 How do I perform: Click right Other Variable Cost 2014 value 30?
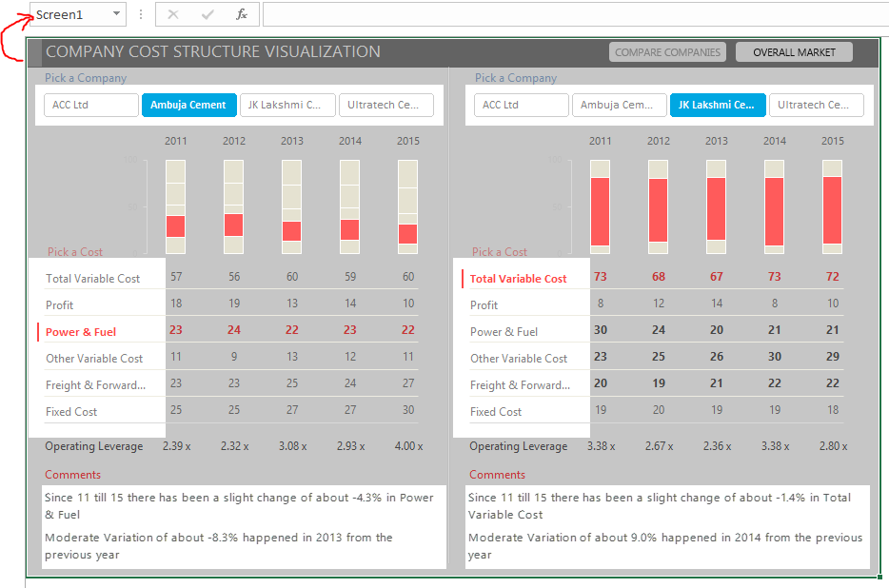pyautogui.click(x=775, y=357)
